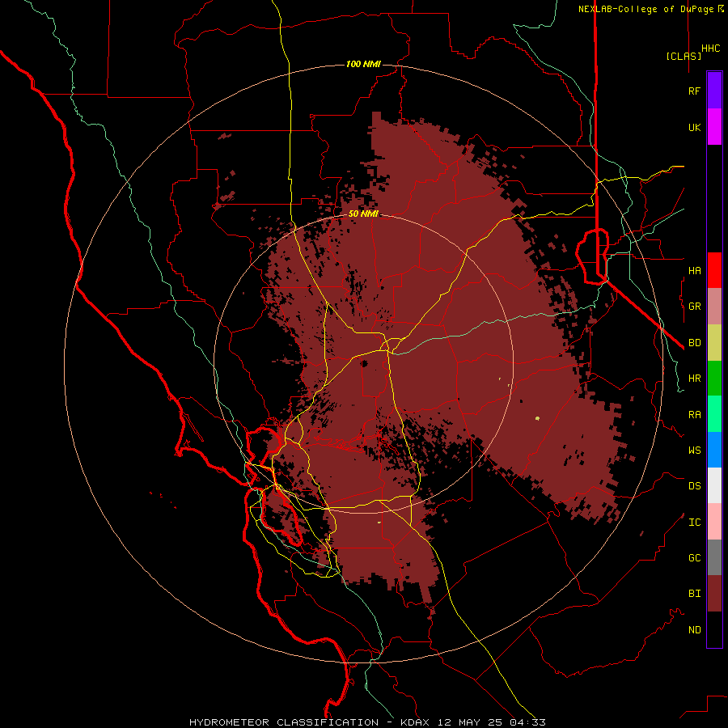Image resolution: width=728 pixels, height=728 pixels.
Task: Click the UK legend label
Action: 694,127
